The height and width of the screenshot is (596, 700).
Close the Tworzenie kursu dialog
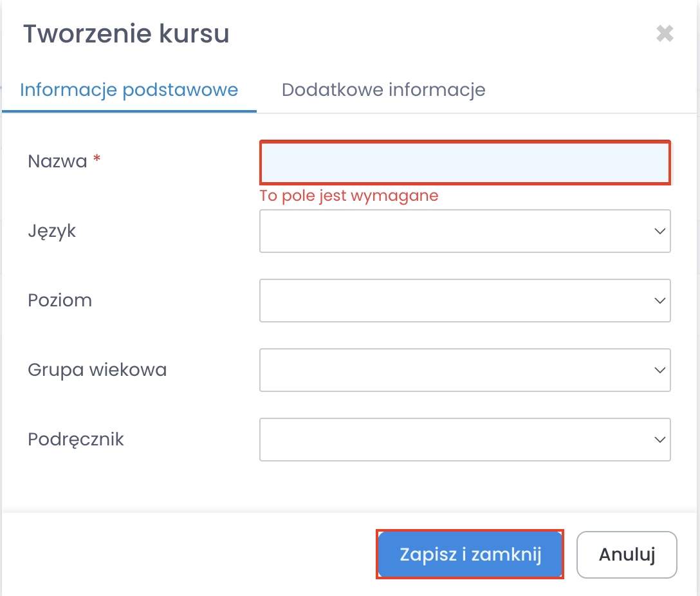pos(665,33)
